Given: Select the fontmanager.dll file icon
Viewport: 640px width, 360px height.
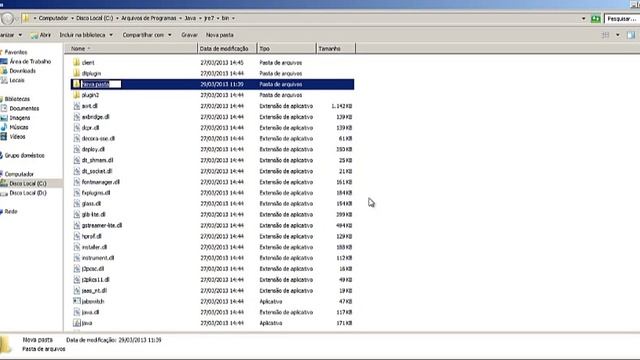Looking at the screenshot, I should 76,182.
